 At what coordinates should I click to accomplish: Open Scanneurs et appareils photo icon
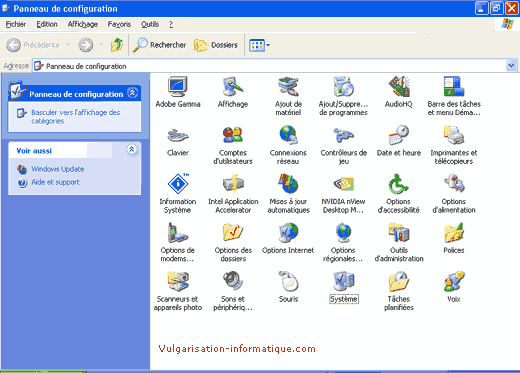click(x=178, y=282)
